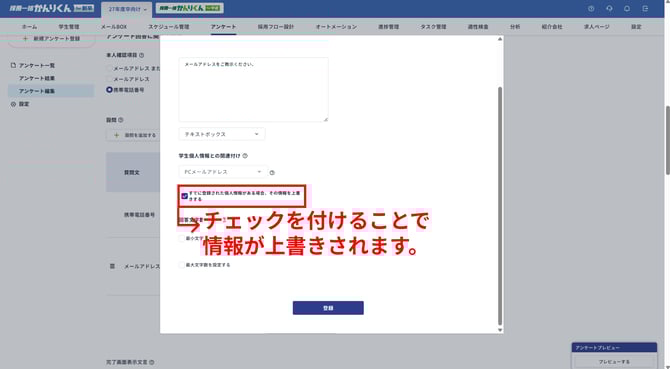Open the help icon in header
This screenshot has height=369, width=670.
pyautogui.click(x=591, y=9)
